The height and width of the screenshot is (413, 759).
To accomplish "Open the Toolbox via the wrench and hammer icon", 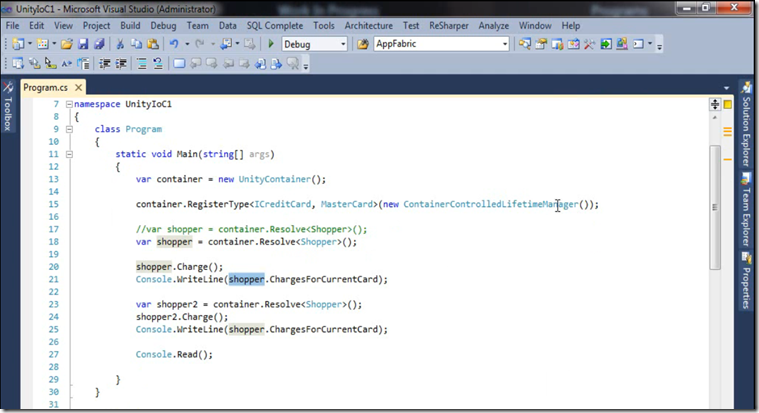I will [x=589, y=44].
